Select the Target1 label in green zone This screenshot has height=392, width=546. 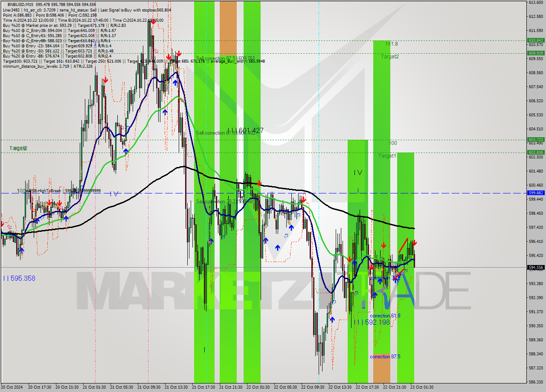[387, 156]
